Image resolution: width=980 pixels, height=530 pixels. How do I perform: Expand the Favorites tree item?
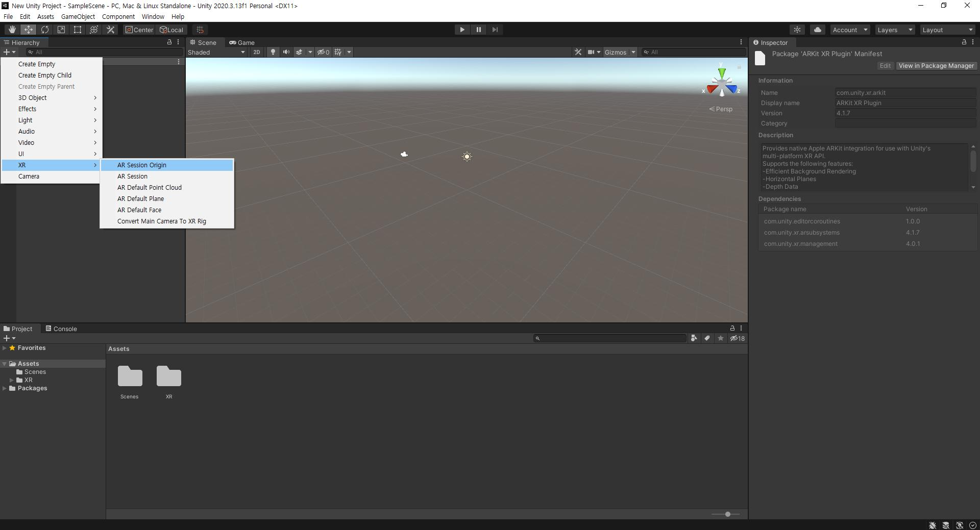[x=5, y=348]
